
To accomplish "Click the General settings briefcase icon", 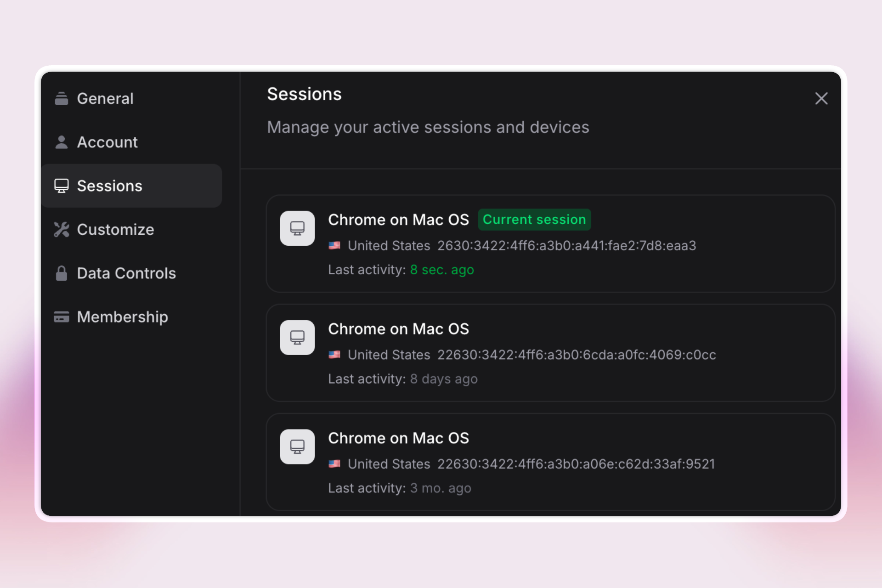I will click(x=62, y=98).
